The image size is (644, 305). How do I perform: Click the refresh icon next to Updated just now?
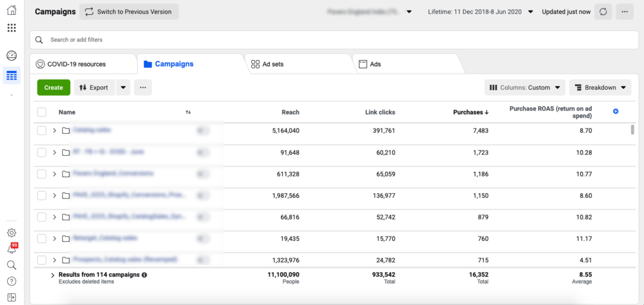pos(603,12)
